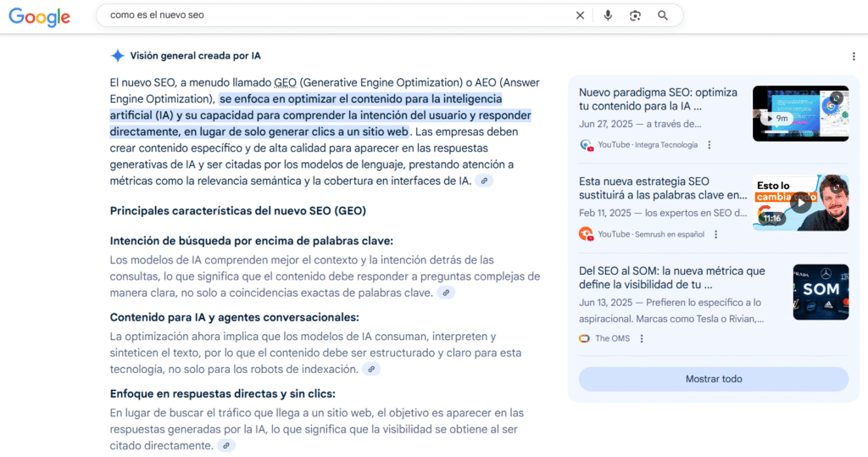The image size is (868, 457).
Task: Click source link icon after 'robots de indexación'
Action: click(x=370, y=369)
